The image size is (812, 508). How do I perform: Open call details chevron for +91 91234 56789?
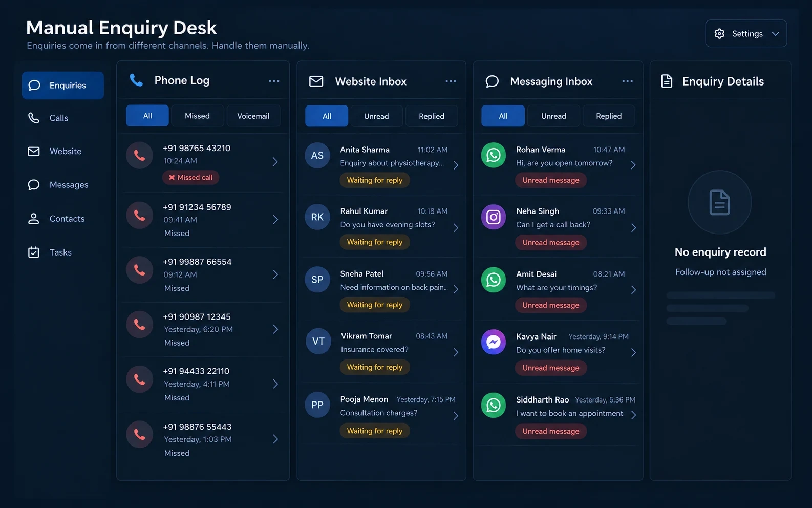[x=275, y=220]
